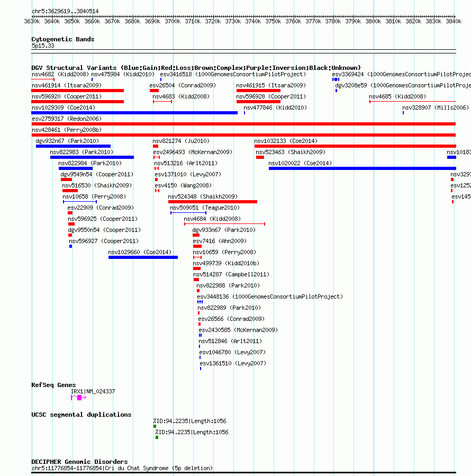Click esv7416 (Ahn2009) label
Image resolution: width=471 pixels, height=476 pixels.
point(220,241)
